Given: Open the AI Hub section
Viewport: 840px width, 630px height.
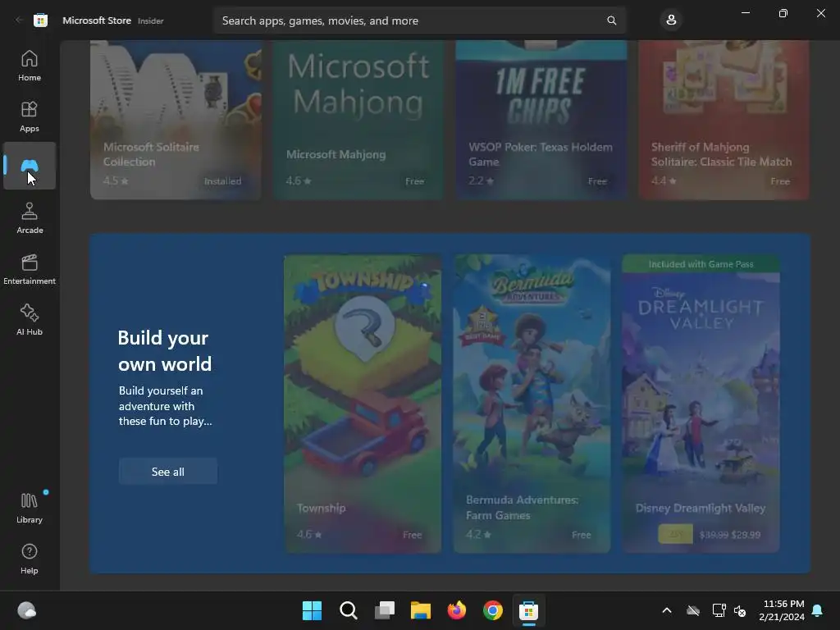Looking at the screenshot, I should (30, 320).
